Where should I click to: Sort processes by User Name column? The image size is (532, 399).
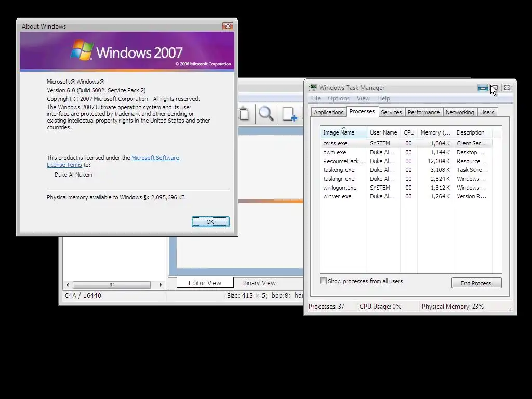(x=383, y=132)
